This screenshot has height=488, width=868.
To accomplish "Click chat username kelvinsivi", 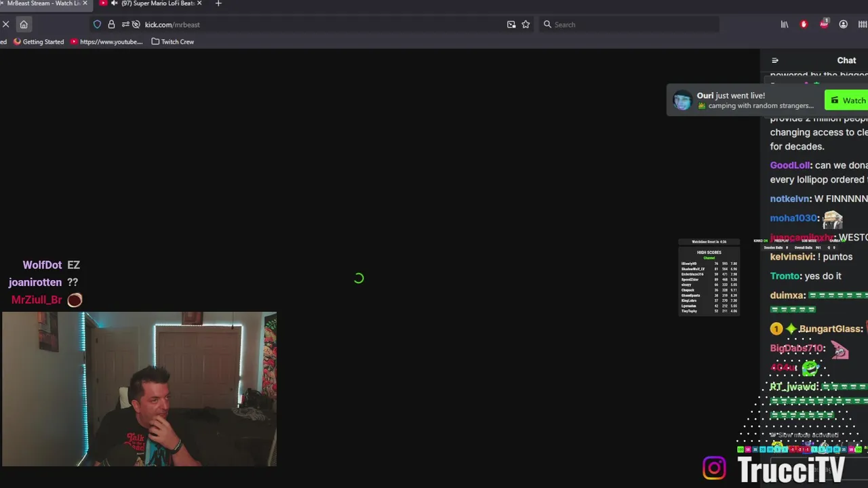I will (x=792, y=257).
